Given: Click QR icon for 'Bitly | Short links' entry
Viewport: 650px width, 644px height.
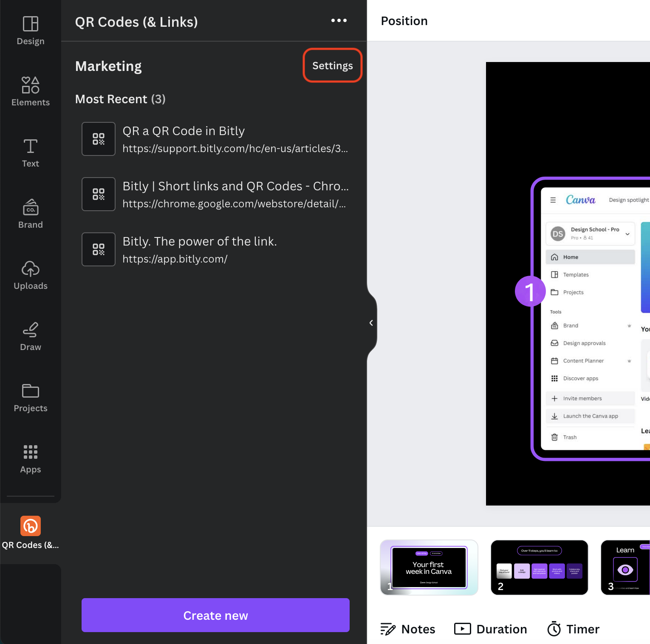Looking at the screenshot, I should (x=99, y=194).
